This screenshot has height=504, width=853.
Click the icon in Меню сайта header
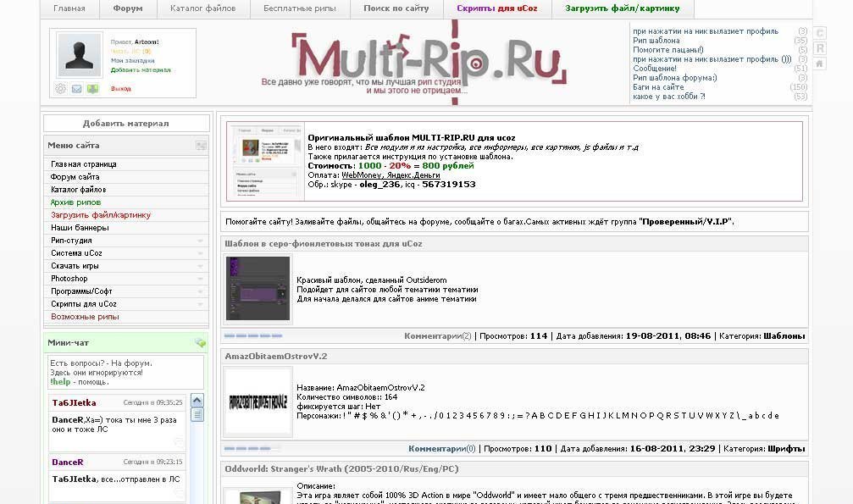point(201,146)
